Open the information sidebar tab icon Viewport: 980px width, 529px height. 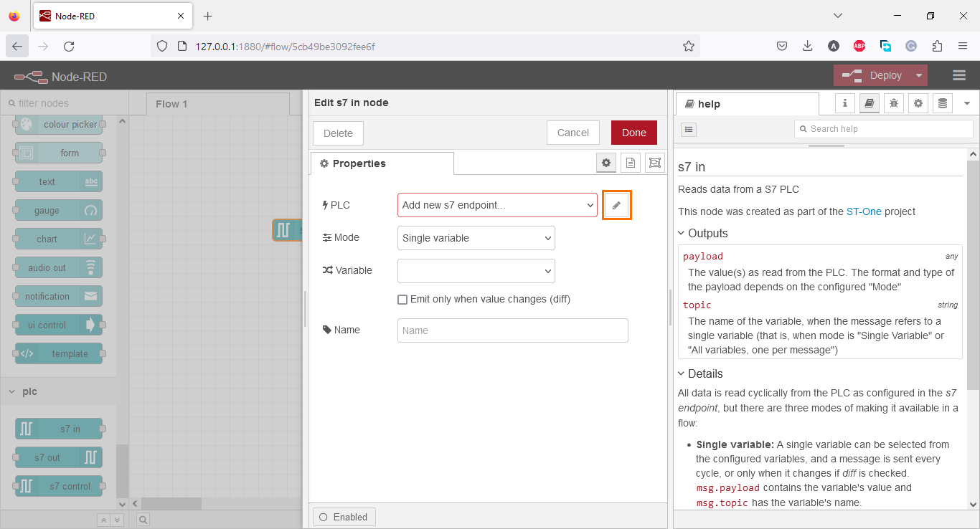845,103
